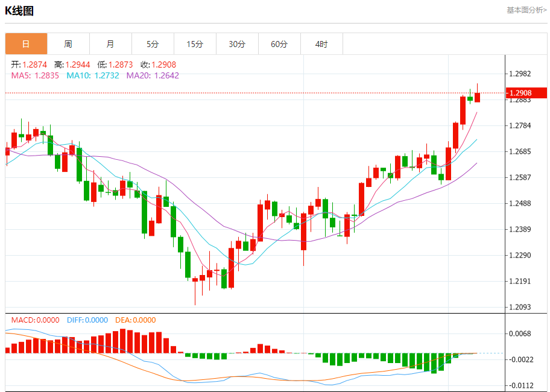Click the MA10 indicator label
Screen dimensions: 550x392
click(93, 75)
